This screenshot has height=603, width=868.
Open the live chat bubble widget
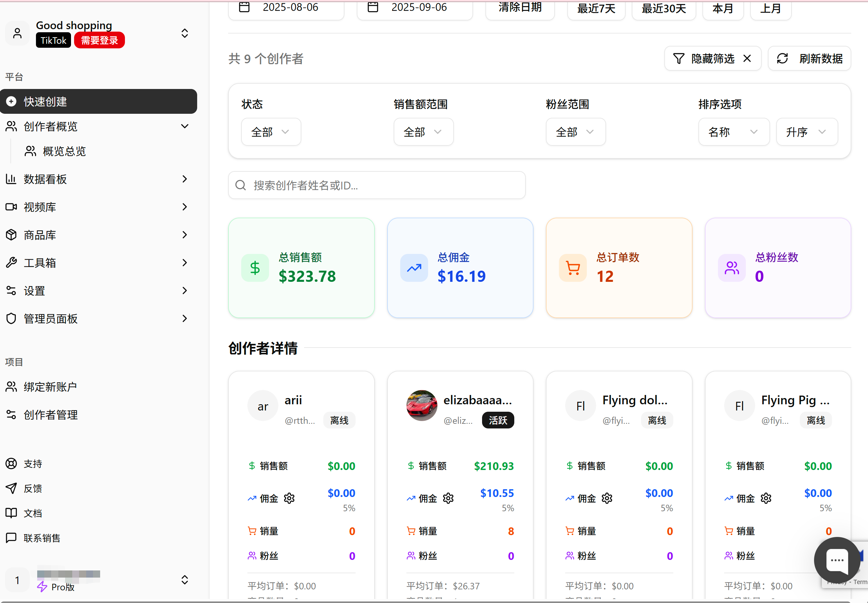[837, 560]
